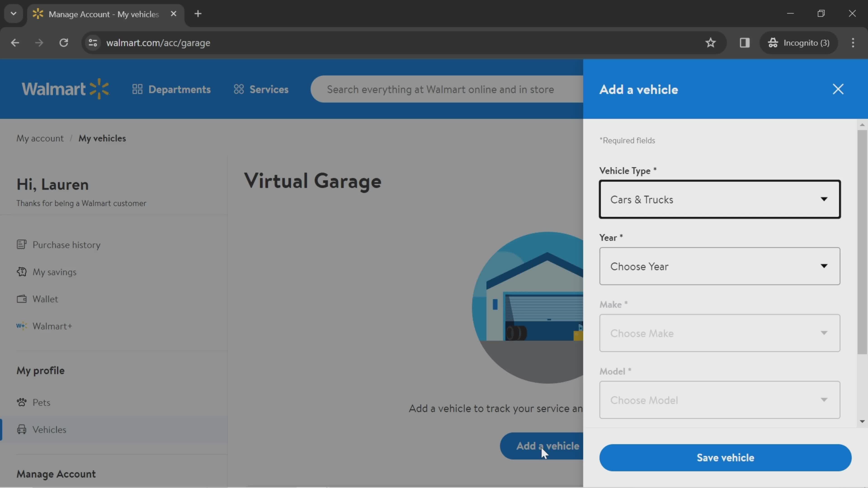The image size is (868, 488).
Task: Open Walmart+ page
Action: [52, 326]
